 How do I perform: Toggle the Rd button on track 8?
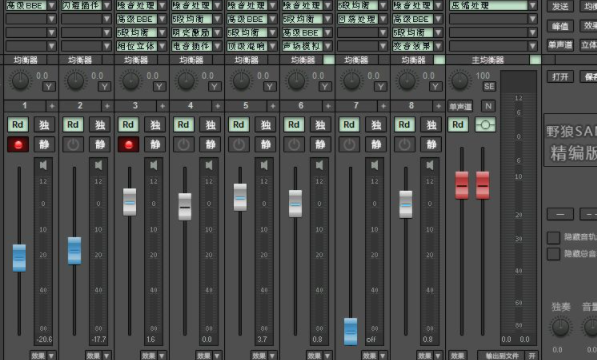click(404, 124)
